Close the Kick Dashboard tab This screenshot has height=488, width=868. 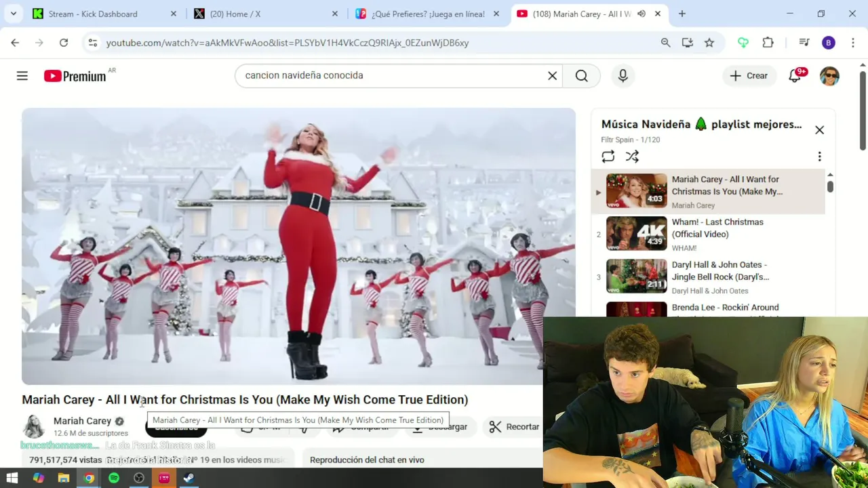(174, 14)
